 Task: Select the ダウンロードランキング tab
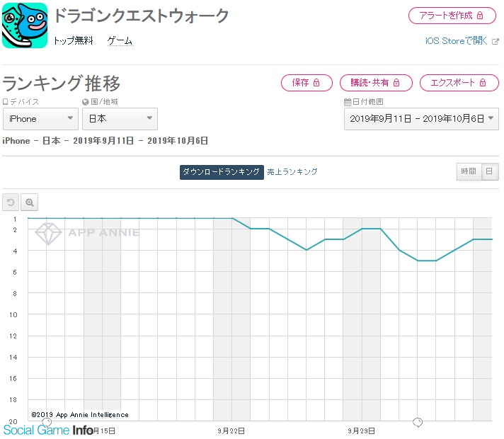222,172
